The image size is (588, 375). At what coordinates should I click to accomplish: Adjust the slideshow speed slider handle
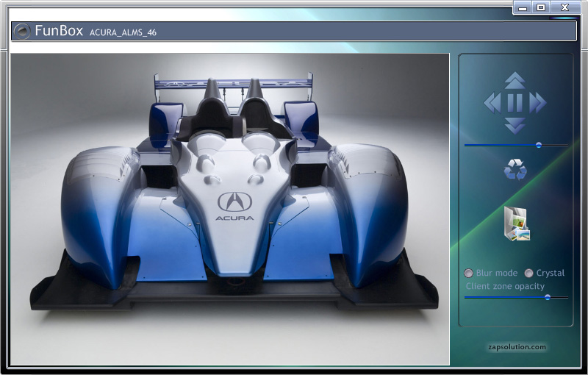539,145
